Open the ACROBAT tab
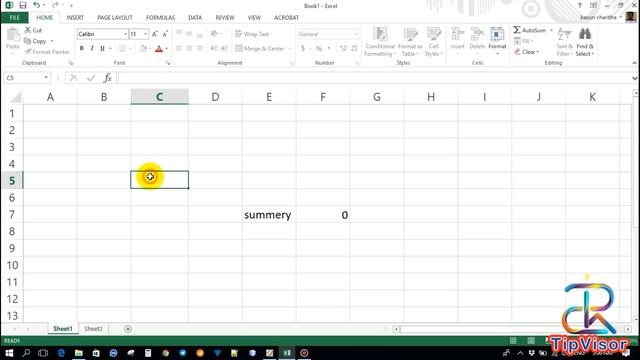The image size is (640, 360). coord(286,18)
